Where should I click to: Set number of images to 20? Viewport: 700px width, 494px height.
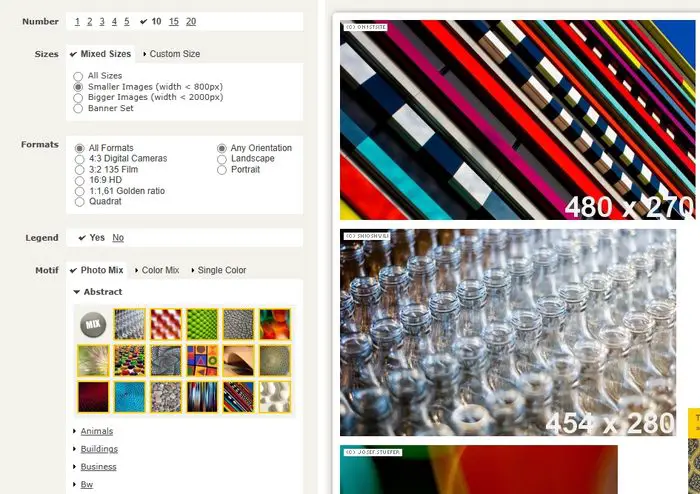191,21
